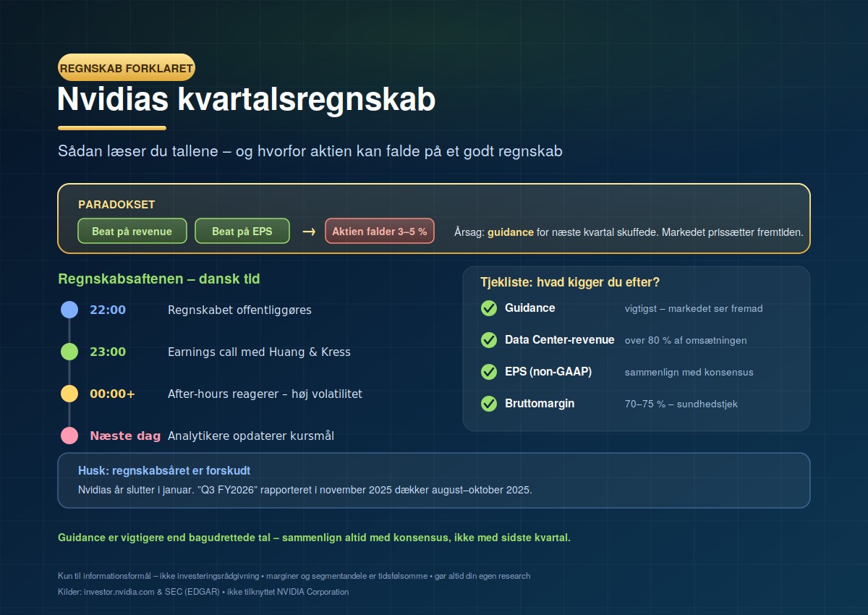Click Regnskabet offentliggøres text

click(x=239, y=310)
